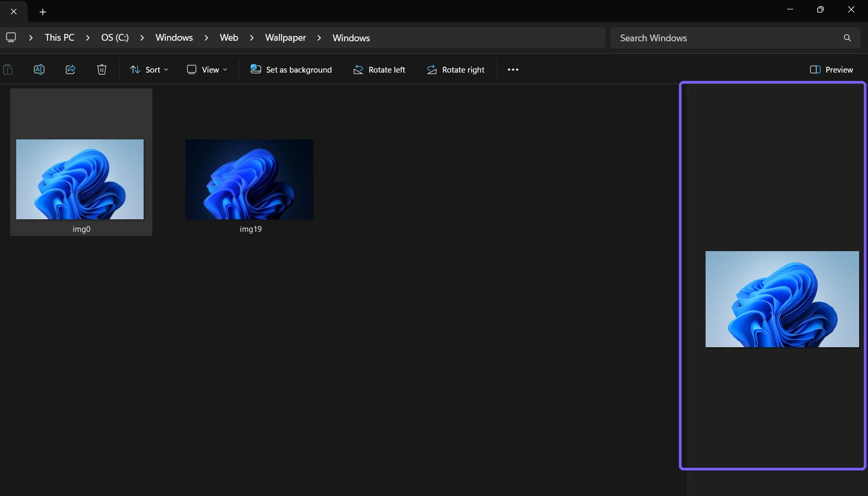Click the img0 file name
Screen dimensions: 868x496
coord(81,229)
